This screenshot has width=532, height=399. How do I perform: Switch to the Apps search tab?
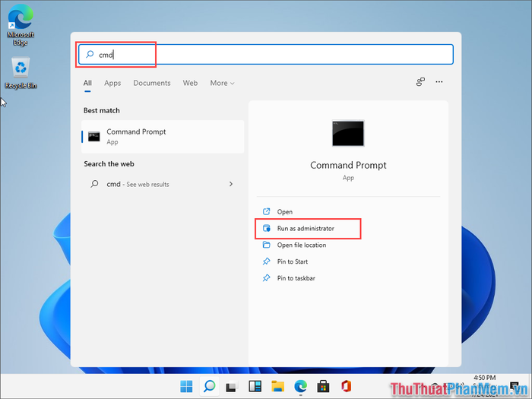click(112, 84)
